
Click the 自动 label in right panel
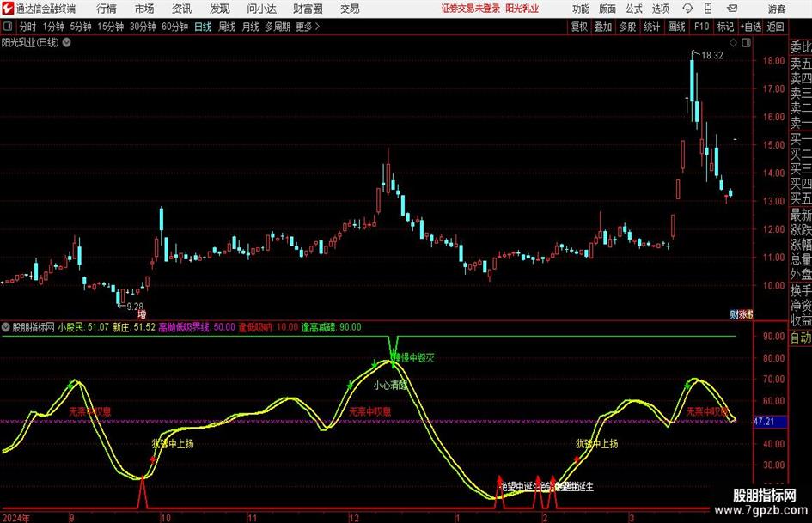[x=801, y=338]
